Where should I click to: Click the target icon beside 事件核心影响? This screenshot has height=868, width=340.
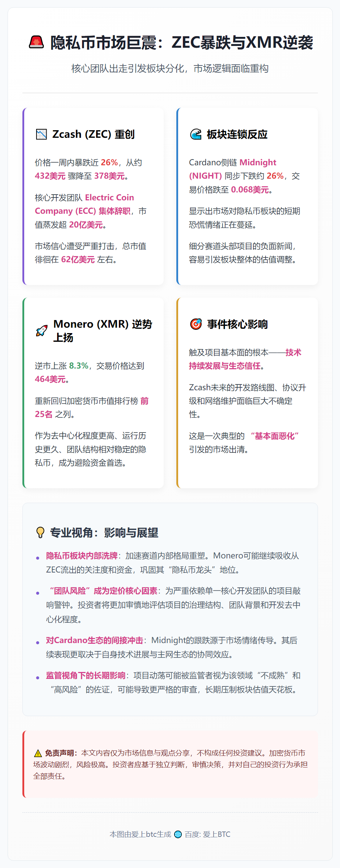[x=196, y=324]
